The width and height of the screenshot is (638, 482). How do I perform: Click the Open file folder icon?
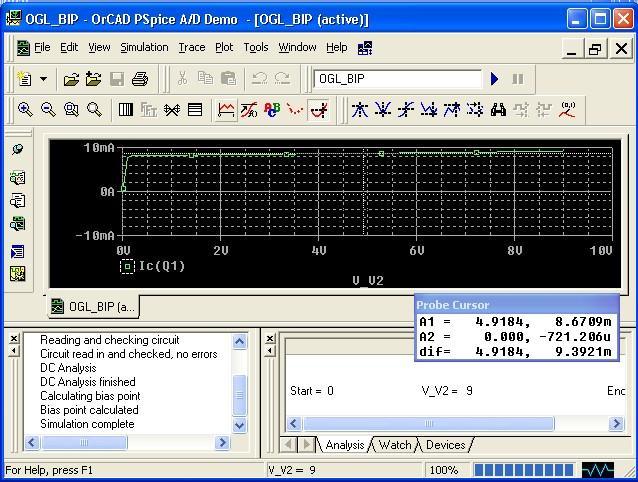pyautogui.click(x=71, y=79)
